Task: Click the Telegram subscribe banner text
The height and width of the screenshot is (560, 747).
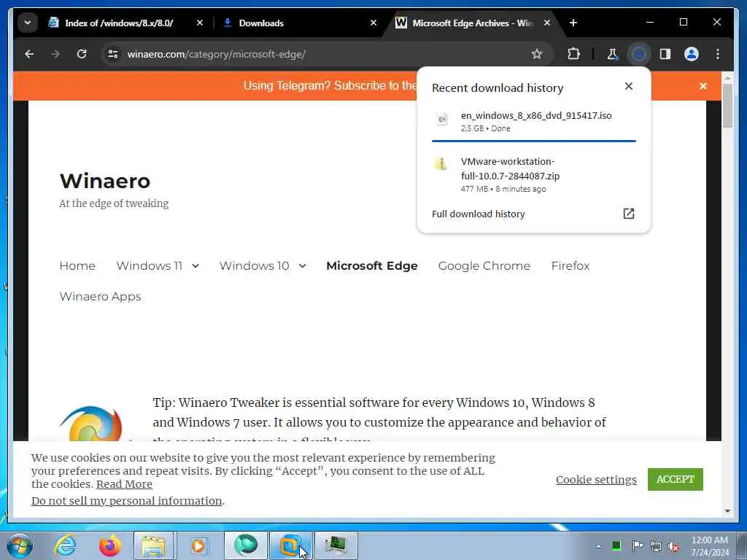Action: pos(330,86)
